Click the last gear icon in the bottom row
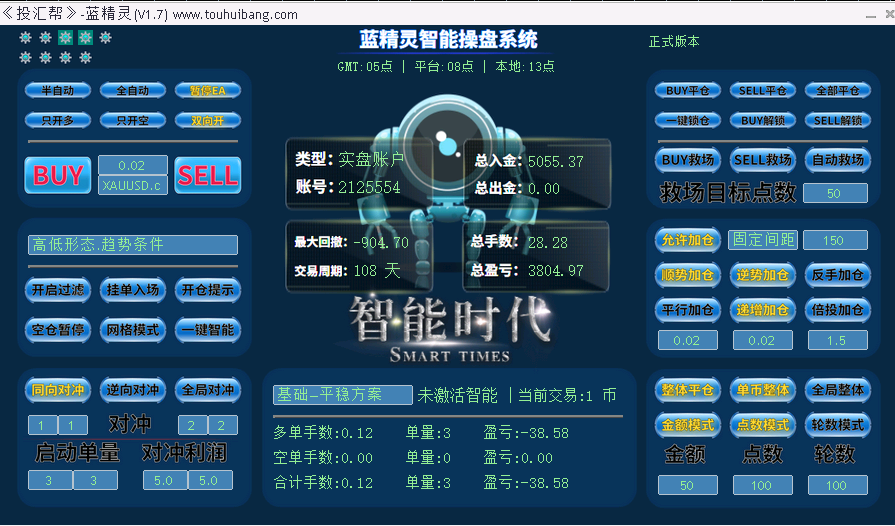Image resolution: width=895 pixels, height=526 pixels. (x=85, y=57)
